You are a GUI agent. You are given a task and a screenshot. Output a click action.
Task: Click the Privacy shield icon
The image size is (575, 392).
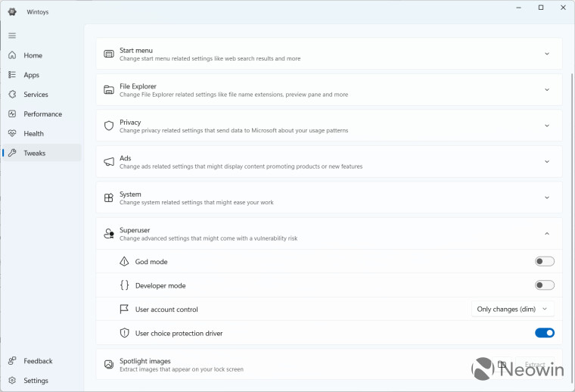click(109, 126)
